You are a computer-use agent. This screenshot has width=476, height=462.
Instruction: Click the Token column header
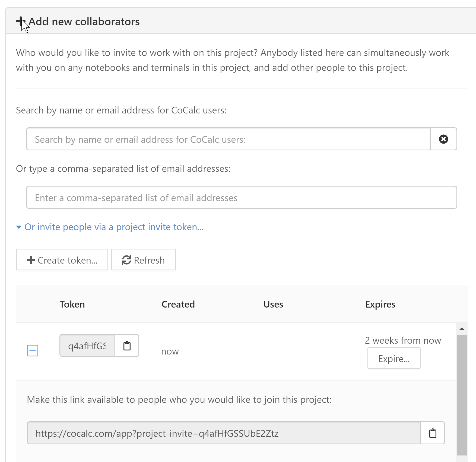pos(72,304)
